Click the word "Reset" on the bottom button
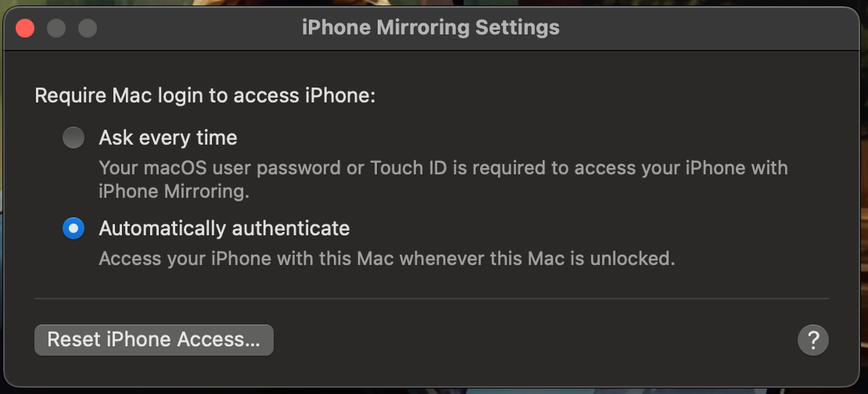The height and width of the screenshot is (394, 868). (x=74, y=340)
